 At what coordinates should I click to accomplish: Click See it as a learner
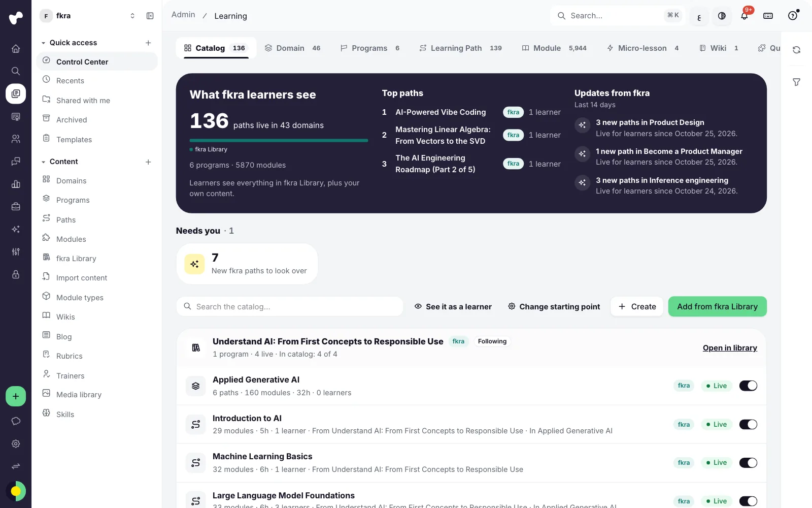(453, 306)
